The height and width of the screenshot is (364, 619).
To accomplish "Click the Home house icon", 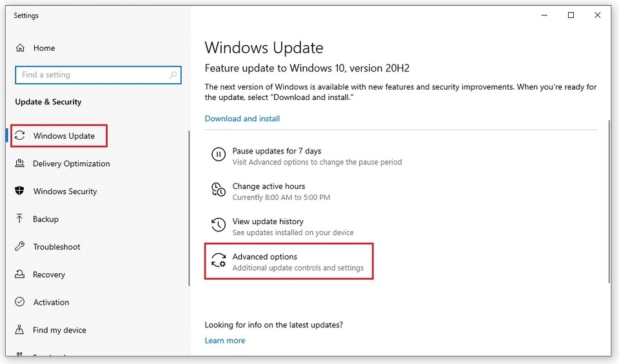I will click(x=20, y=48).
